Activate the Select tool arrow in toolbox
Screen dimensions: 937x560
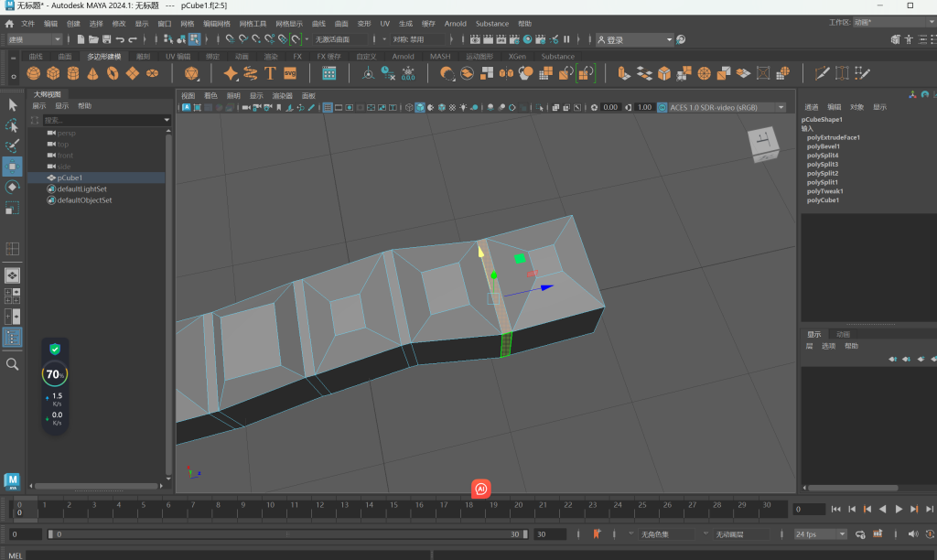tap(13, 105)
